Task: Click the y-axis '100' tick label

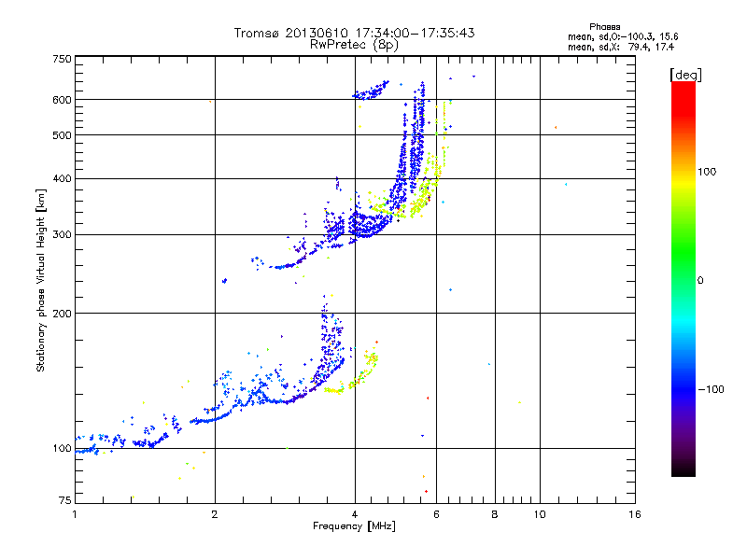Action: 62,449
